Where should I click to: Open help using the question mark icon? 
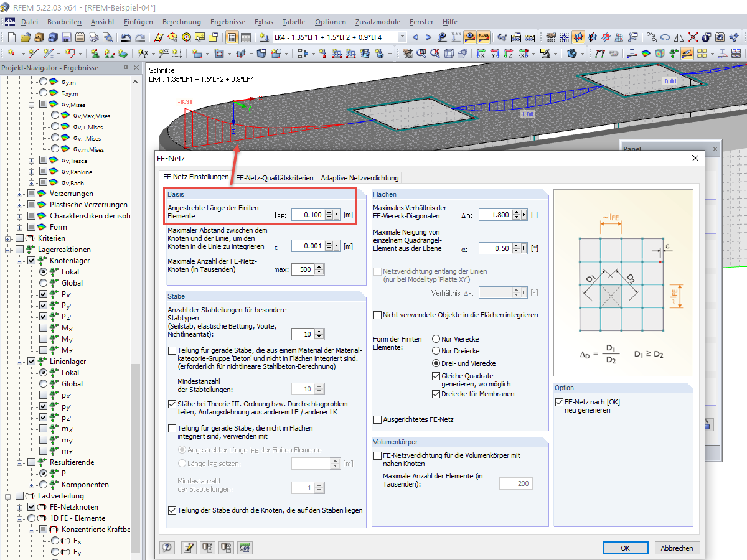[166, 548]
